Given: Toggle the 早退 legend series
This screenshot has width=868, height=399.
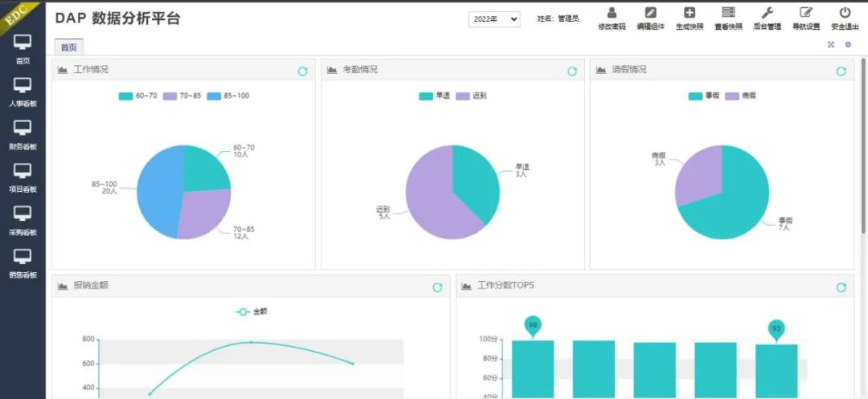Looking at the screenshot, I should click(435, 96).
